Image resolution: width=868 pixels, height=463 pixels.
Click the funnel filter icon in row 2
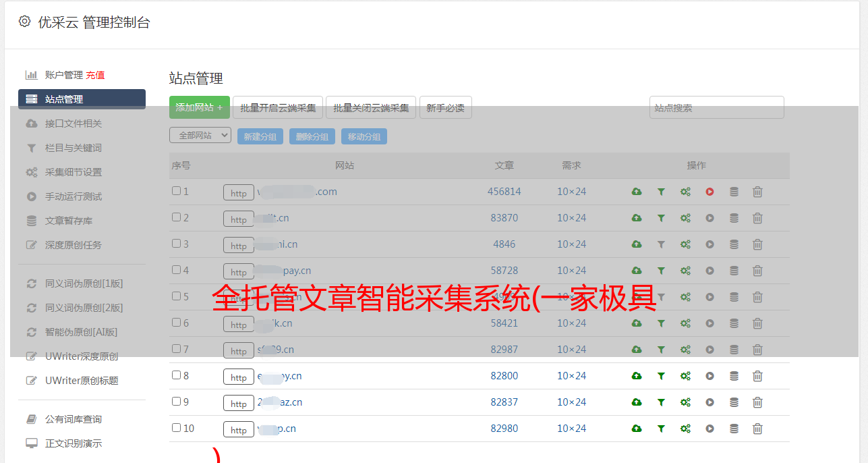coord(661,218)
